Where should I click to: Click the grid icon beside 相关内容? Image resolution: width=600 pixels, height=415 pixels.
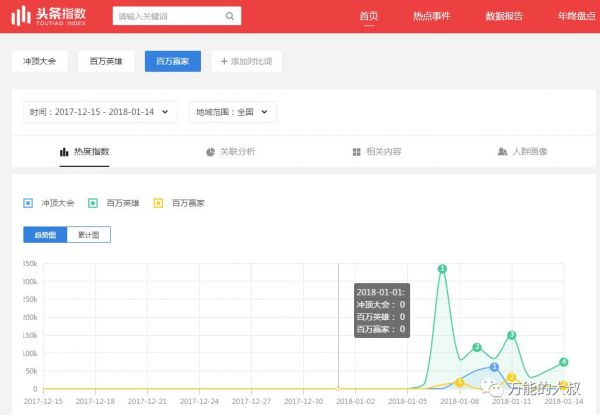point(357,152)
